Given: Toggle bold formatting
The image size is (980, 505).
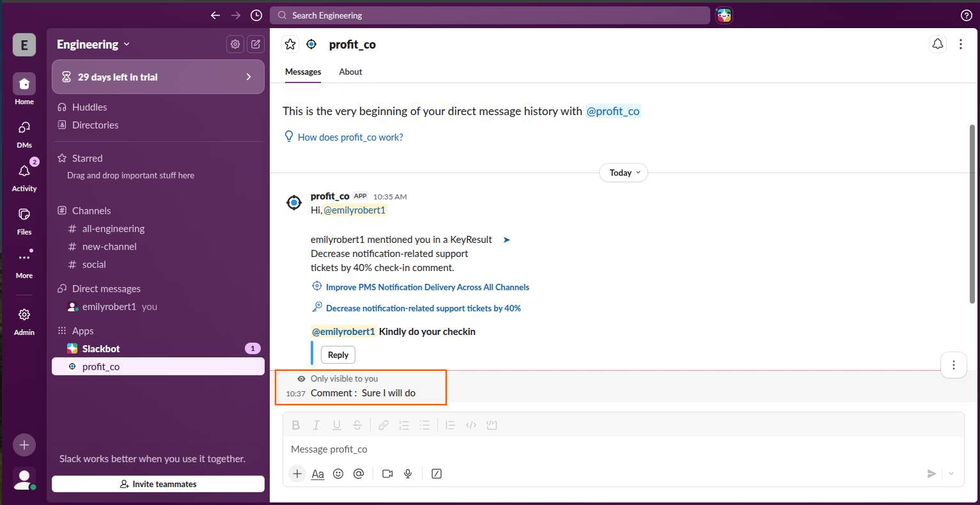Looking at the screenshot, I should click(x=296, y=425).
